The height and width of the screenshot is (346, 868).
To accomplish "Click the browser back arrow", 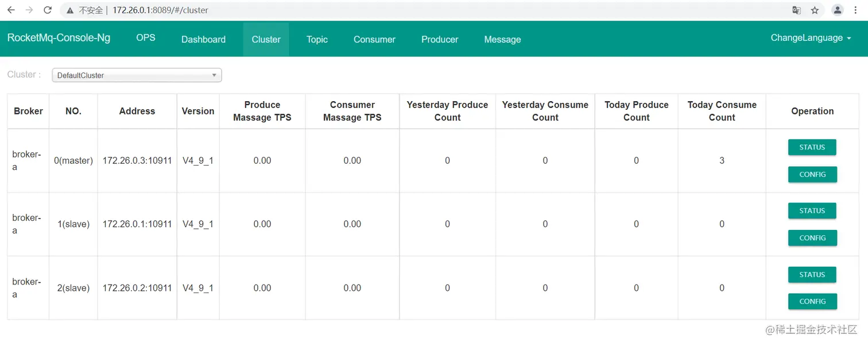I will pyautogui.click(x=11, y=10).
